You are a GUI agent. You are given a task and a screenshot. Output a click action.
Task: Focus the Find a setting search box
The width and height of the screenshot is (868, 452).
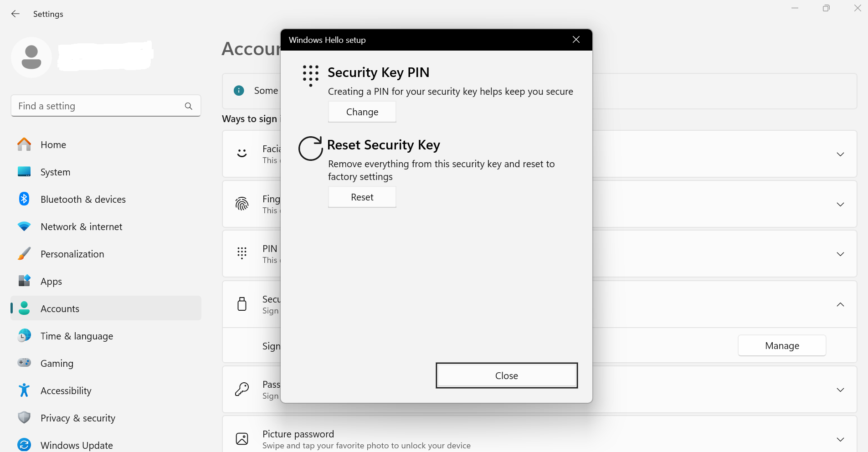[x=98, y=106]
